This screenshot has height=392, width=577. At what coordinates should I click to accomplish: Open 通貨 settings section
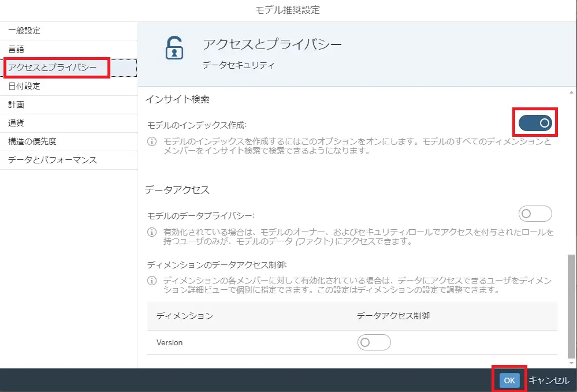[69, 123]
